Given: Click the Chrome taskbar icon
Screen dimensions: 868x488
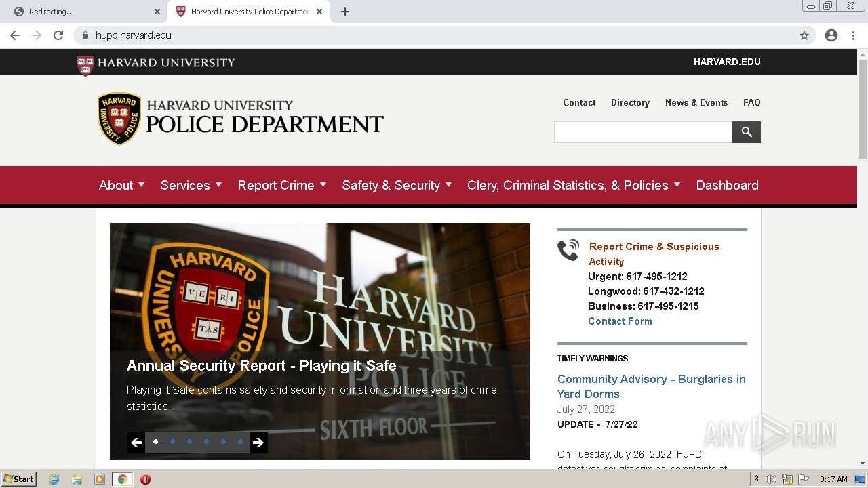Looking at the screenshot, I should tap(122, 479).
